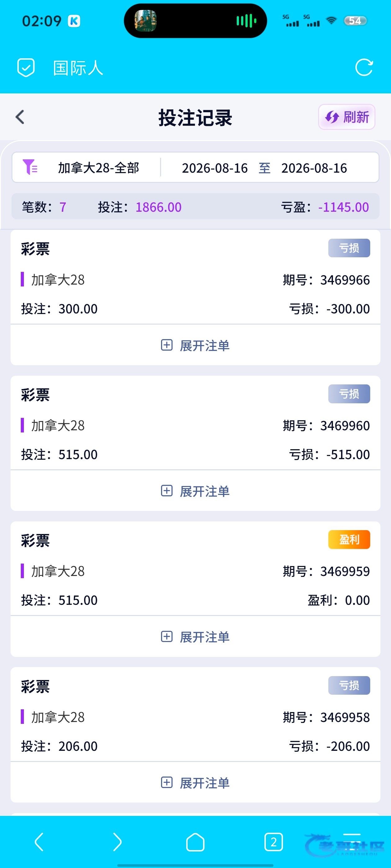Expand 展开注单 for period 3469959
Image resolution: width=391 pixels, height=868 pixels.
point(195,637)
